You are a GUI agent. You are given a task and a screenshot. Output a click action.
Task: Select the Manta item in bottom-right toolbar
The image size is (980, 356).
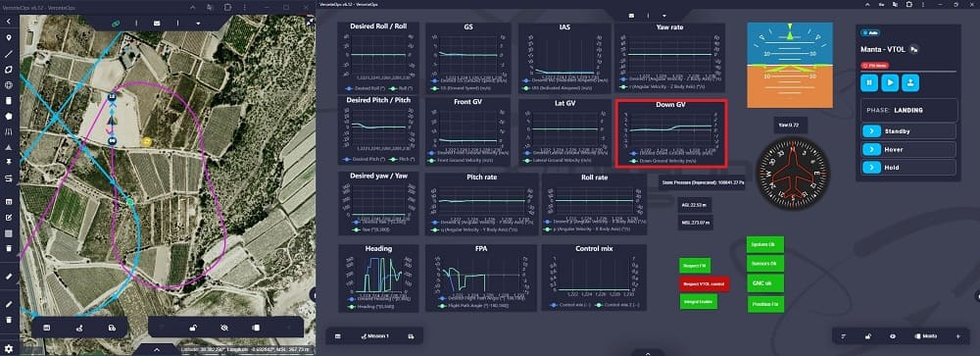[926, 336]
